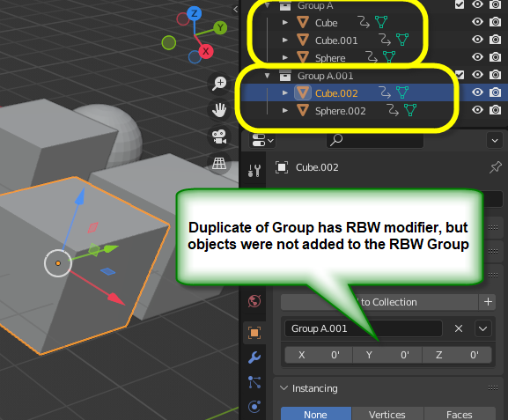Click plus button next to Add to Collection
The width and height of the screenshot is (508, 420).
pos(488,302)
